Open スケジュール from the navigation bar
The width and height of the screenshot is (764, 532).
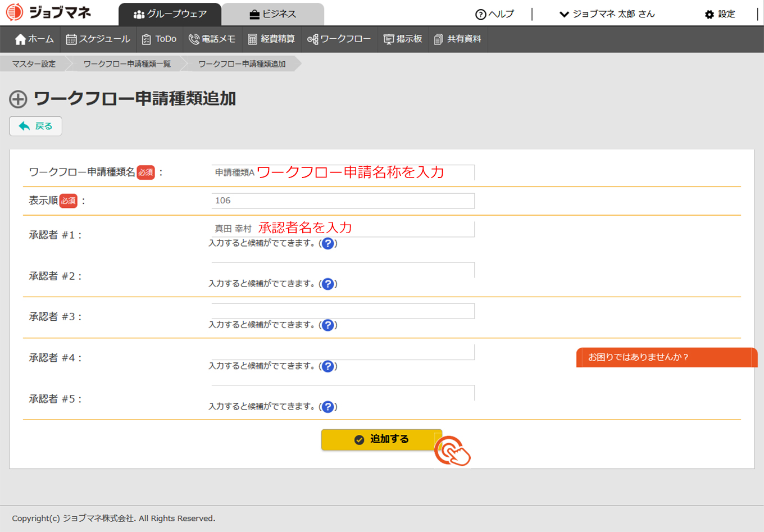point(98,39)
